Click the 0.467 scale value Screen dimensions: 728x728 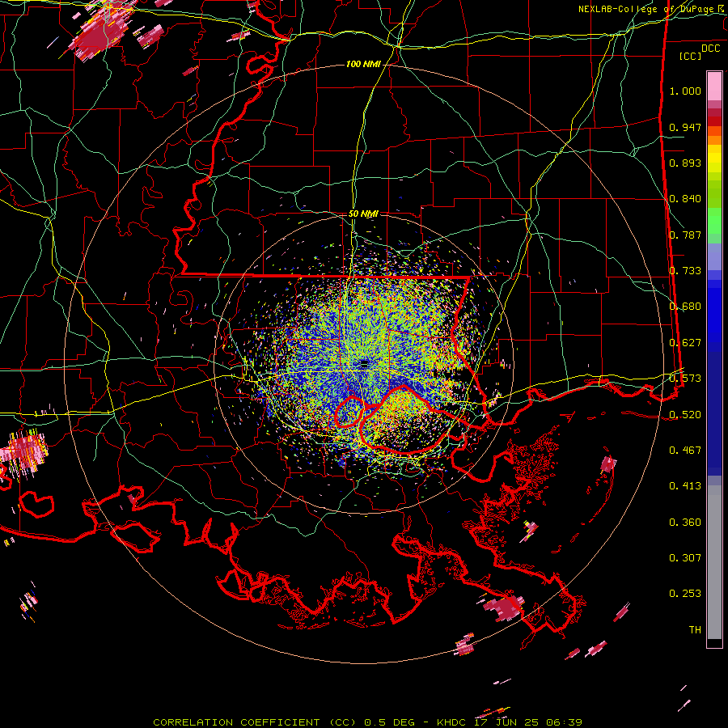[685, 451]
